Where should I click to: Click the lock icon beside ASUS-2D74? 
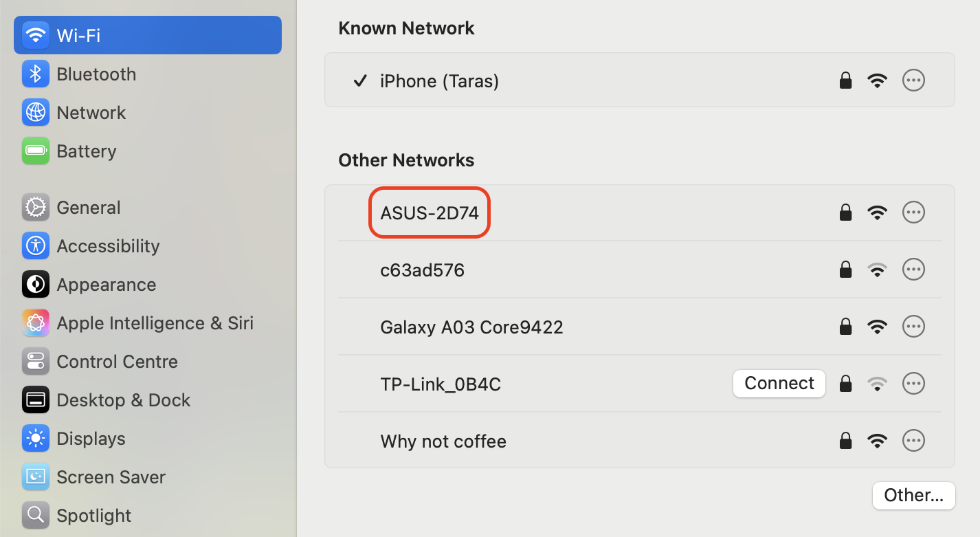coord(845,212)
